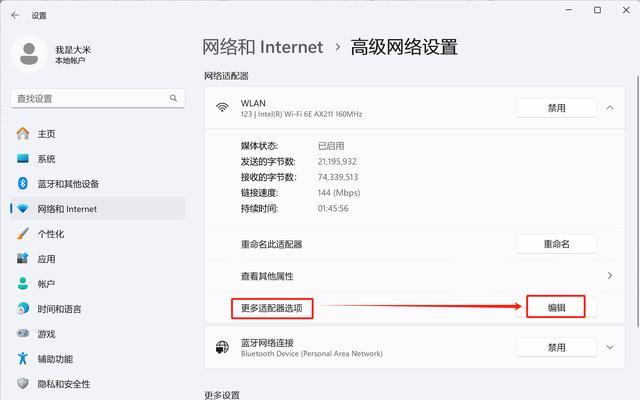
Task: Click 编辑 for 更多适配器选项
Action: [x=556, y=307]
